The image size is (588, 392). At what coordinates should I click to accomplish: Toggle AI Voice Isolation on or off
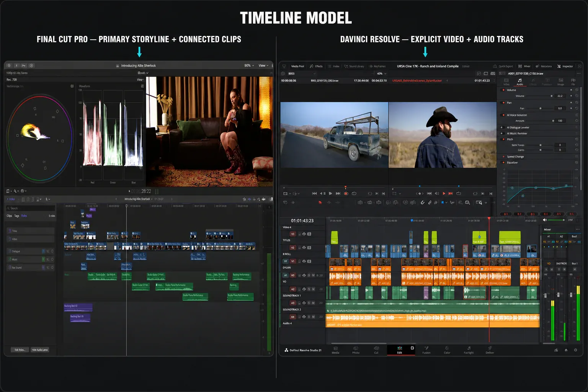[503, 115]
